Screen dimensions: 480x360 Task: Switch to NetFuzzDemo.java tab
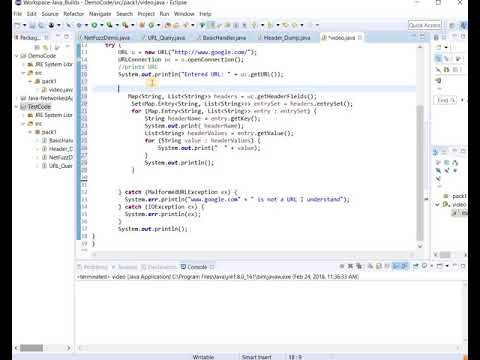click(x=107, y=38)
